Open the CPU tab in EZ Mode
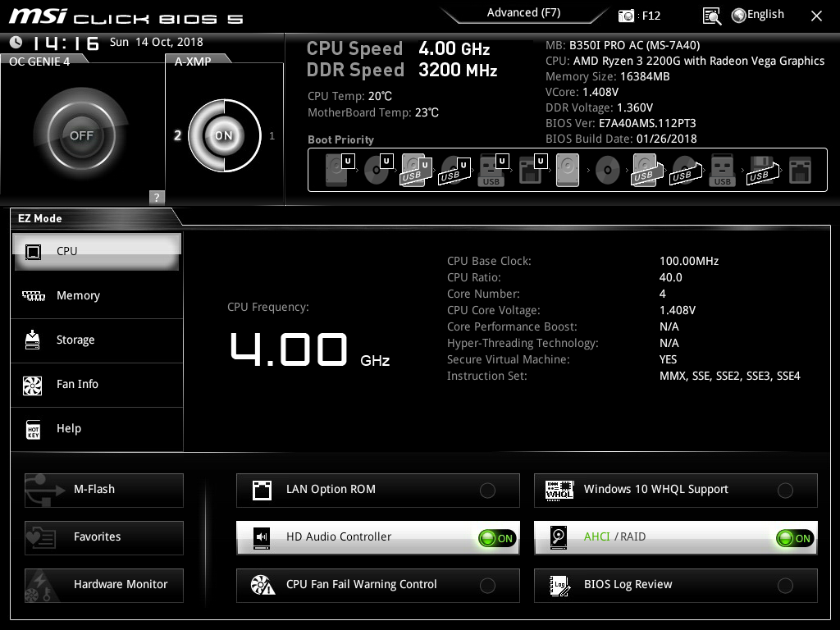This screenshot has width=840, height=630. tap(97, 251)
